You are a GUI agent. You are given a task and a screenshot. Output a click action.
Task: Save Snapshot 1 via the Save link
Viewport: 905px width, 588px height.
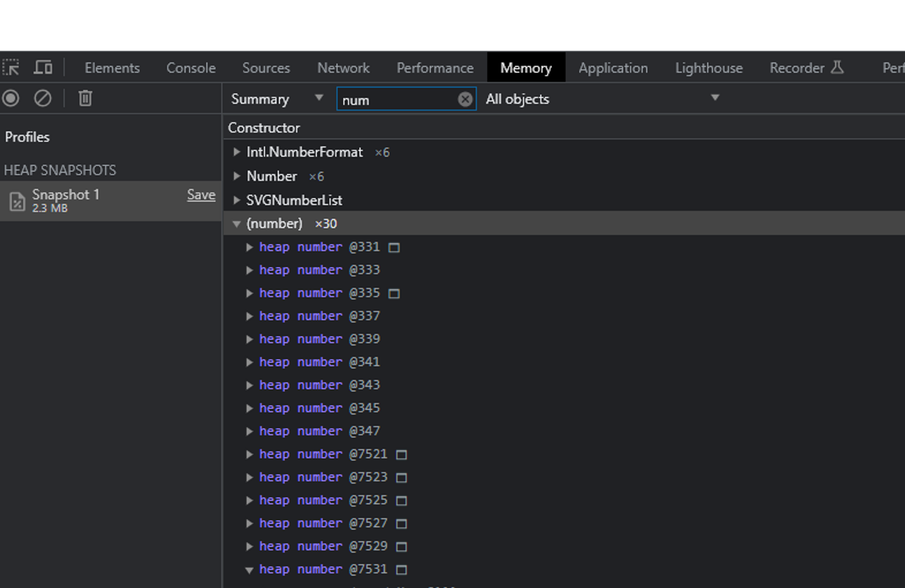tap(201, 195)
